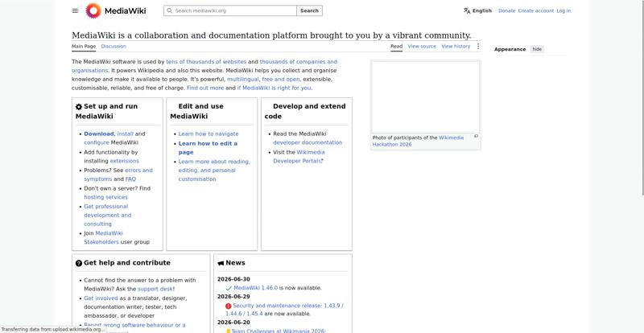Screen dimensions: 644x333
Task: Open errors and symptoms link
Action: tap(118, 175)
